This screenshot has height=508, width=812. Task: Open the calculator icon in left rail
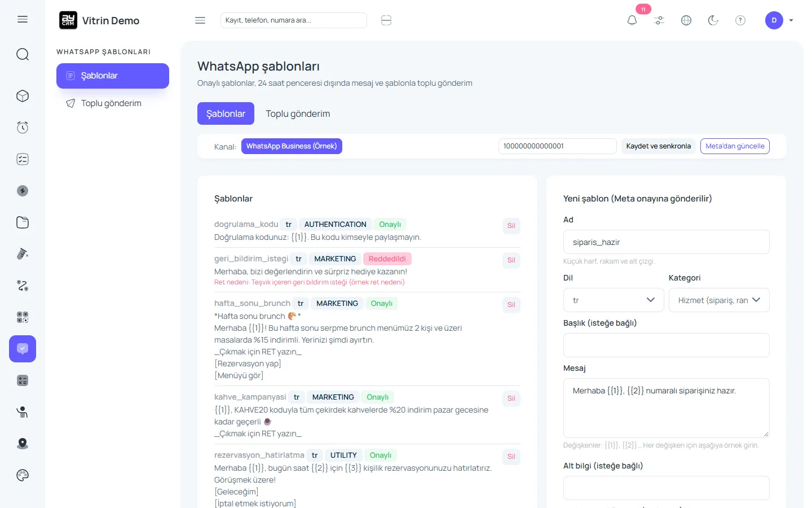pos(23,380)
